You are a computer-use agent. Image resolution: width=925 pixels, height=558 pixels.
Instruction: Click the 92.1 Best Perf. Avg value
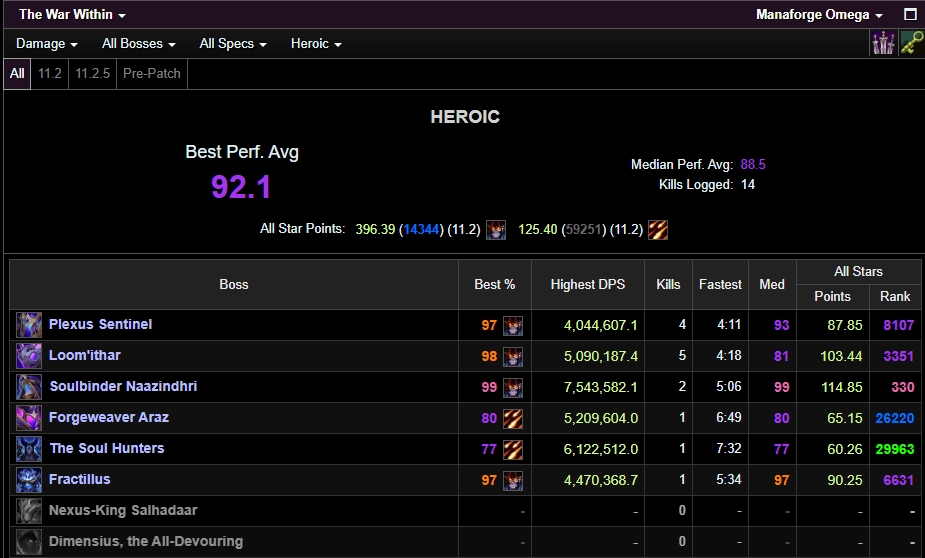[x=241, y=187]
